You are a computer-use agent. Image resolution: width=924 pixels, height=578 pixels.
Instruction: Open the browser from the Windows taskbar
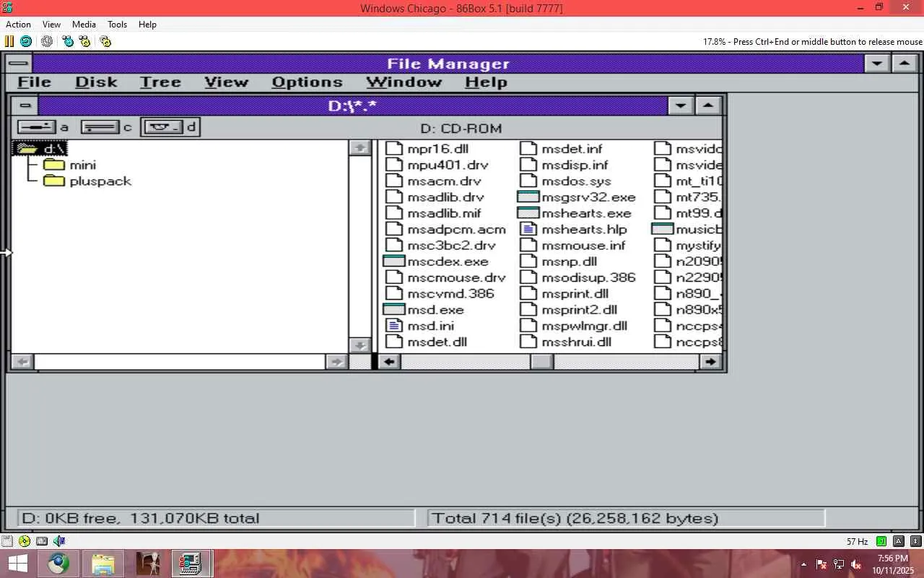coord(59,564)
